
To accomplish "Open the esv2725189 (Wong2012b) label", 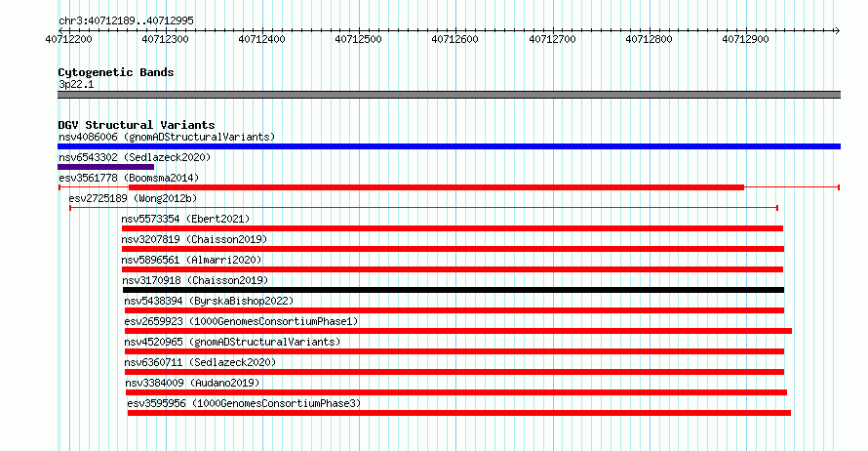I will click(x=133, y=198).
